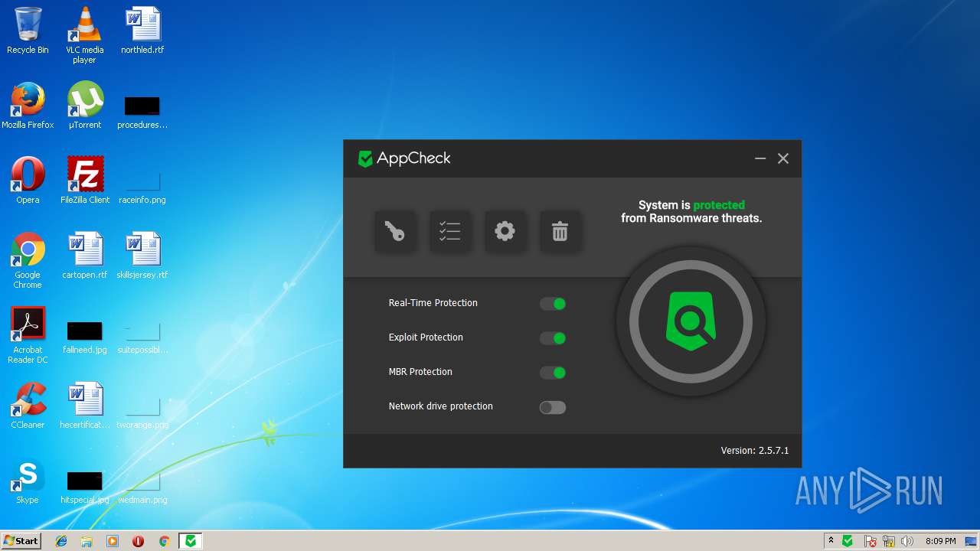Open the network tray icon
980x551 pixels.
pos(889,541)
